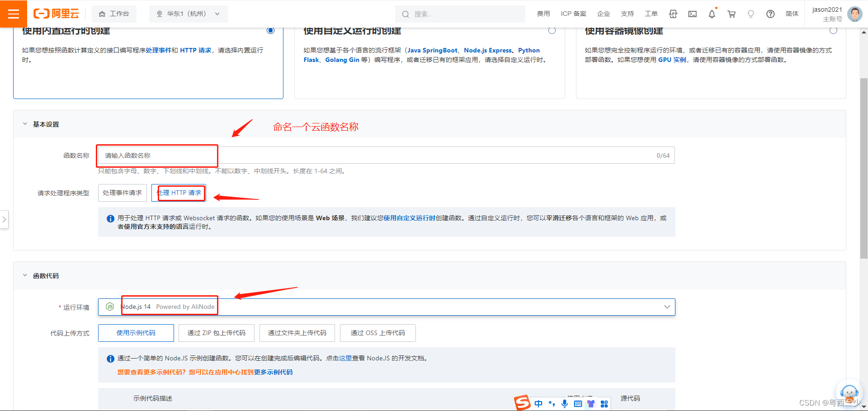
Task: Click the Alibaba Cloud logo
Action: [56, 14]
